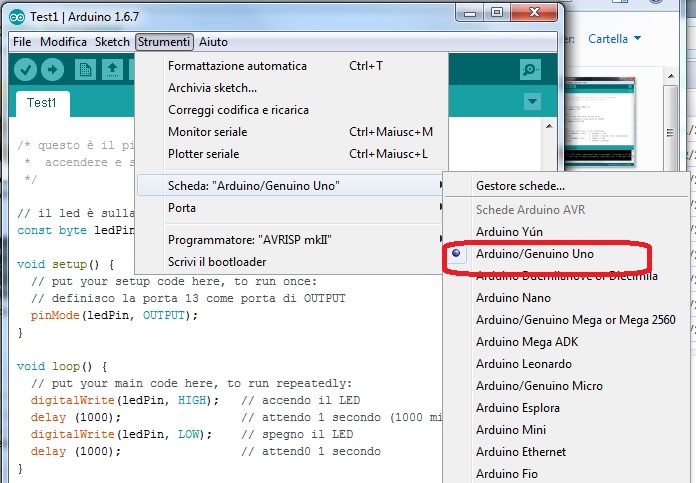Select Arduino/Genuino Mega or Mega 2560
Screen dimensions: 696x483
pos(567,320)
